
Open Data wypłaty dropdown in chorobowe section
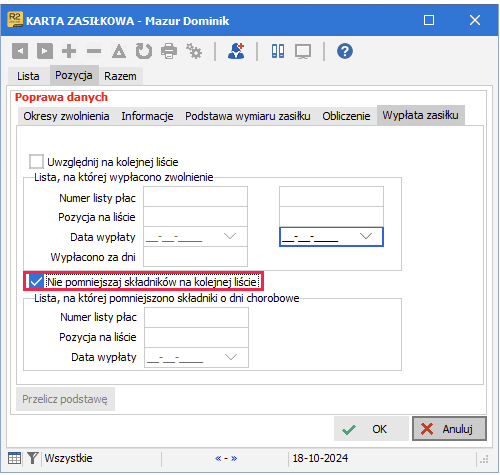[231, 357]
